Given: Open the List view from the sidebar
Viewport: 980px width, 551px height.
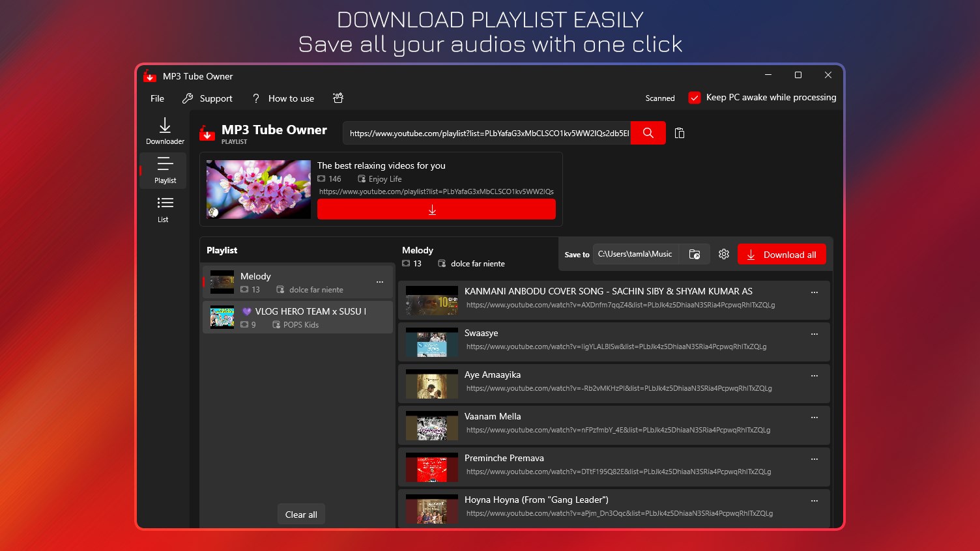Looking at the screenshot, I should tap(164, 208).
